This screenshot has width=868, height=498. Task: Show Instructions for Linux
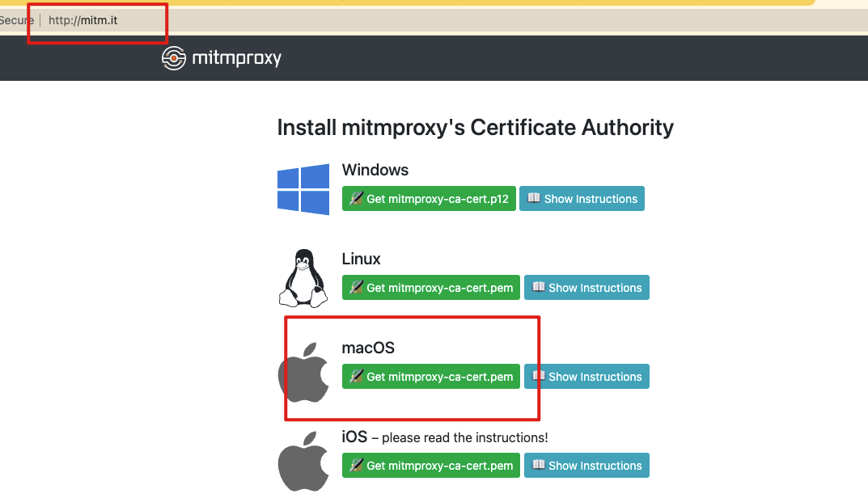click(586, 288)
